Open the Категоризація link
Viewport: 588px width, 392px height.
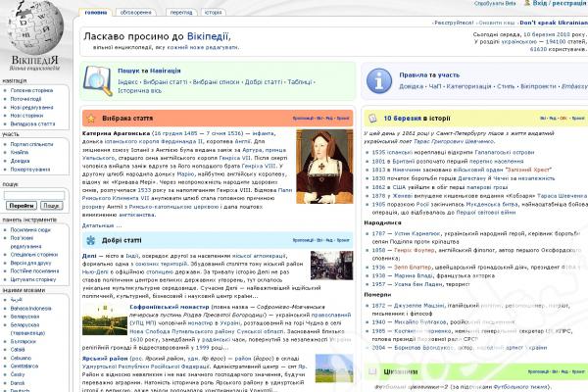coord(468,86)
